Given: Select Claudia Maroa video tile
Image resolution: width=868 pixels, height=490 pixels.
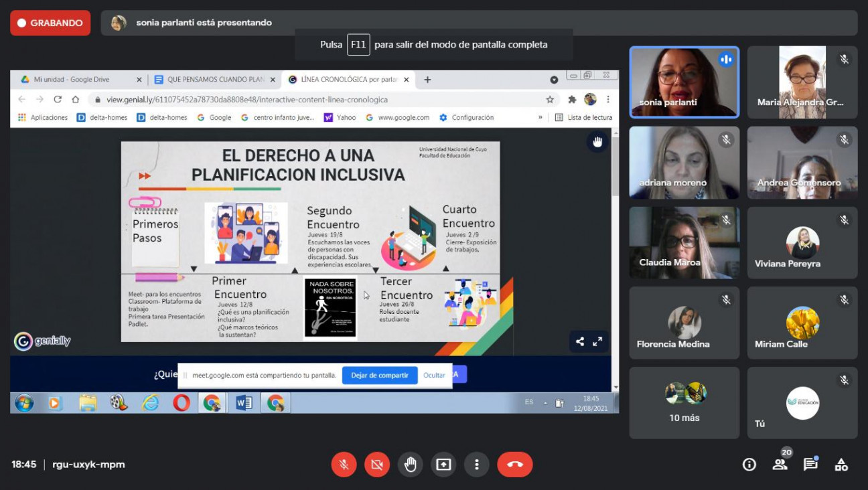Looking at the screenshot, I should coord(684,242).
